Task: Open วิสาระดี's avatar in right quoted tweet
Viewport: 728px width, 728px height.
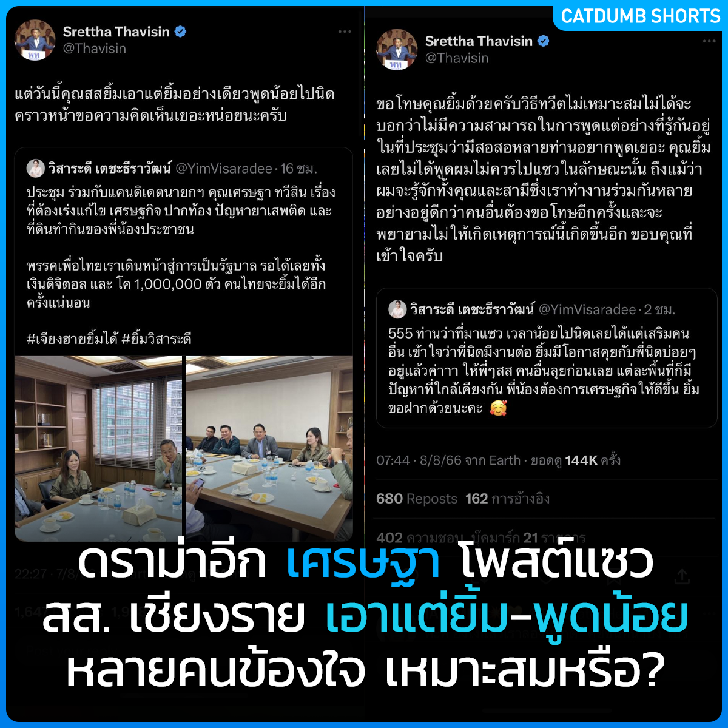Action: click(x=397, y=309)
